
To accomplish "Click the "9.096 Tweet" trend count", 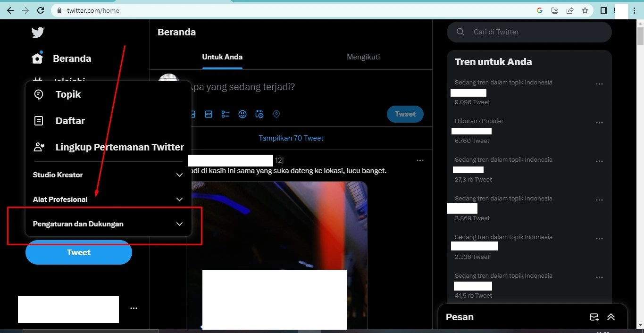I will [x=472, y=102].
